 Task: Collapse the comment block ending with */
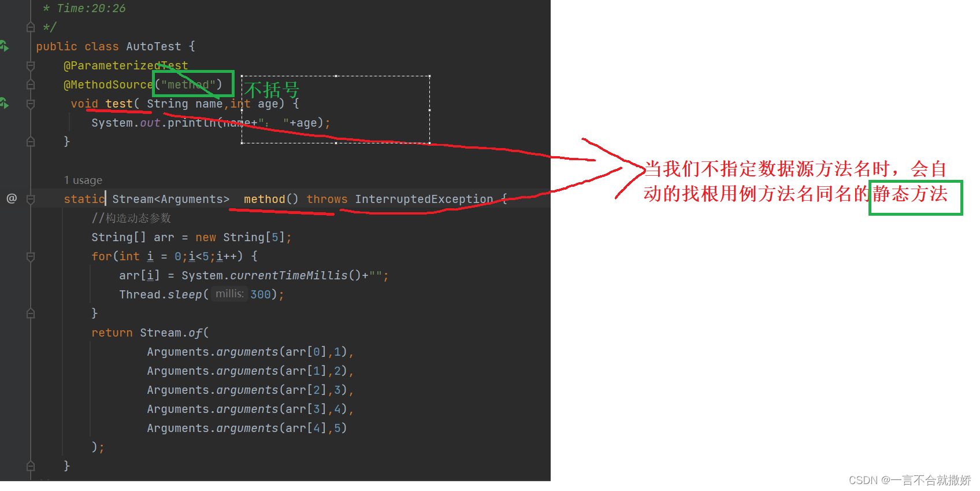(31, 27)
